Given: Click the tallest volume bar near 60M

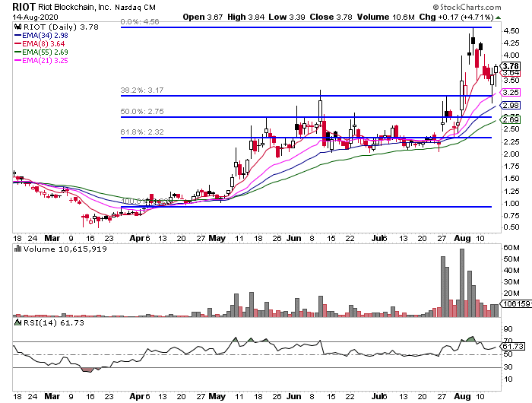Looking at the screenshot, I should click(462, 283).
